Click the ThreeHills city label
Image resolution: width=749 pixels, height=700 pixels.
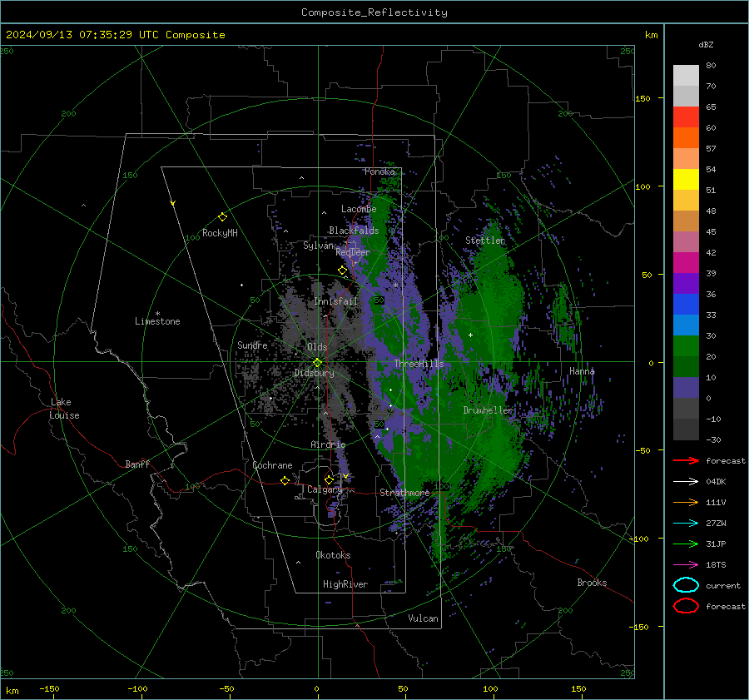419,364
